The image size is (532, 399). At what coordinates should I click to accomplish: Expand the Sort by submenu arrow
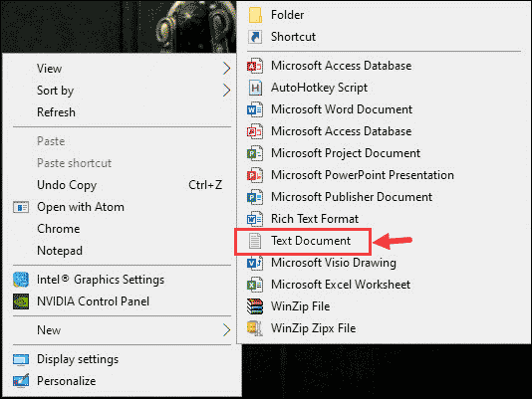pos(226,91)
